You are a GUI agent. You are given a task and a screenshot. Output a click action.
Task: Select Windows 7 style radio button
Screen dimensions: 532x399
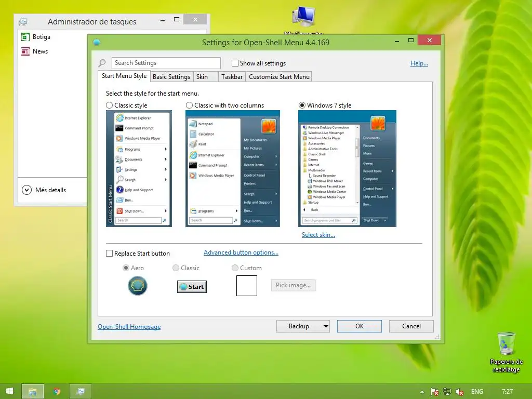click(302, 105)
